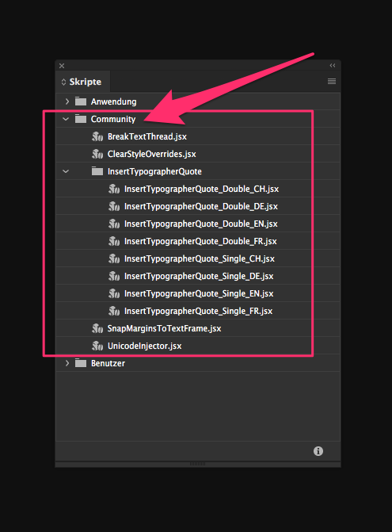This screenshot has width=392, height=532.
Task: Click the script icon of InsertTypographerQuote_Single_FR.jsx
Action: pyautogui.click(x=114, y=311)
